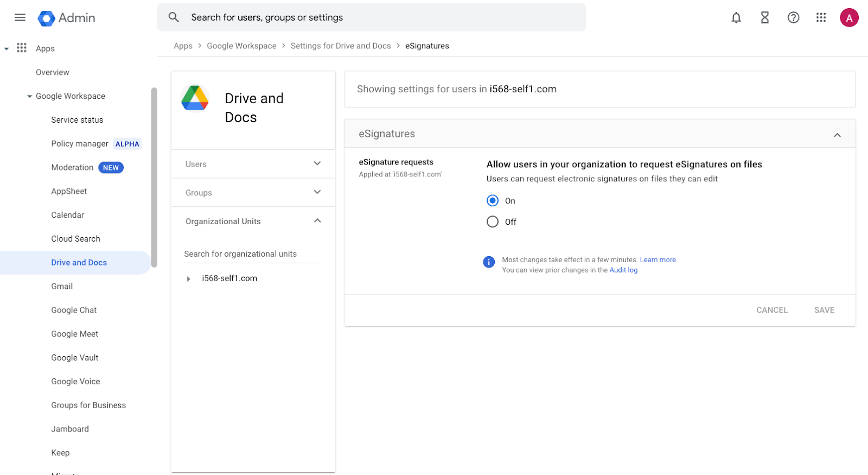This screenshot has width=868, height=475.
Task: Click the sidebar vertical scrollbar
Action: click(x=154, y=178)
